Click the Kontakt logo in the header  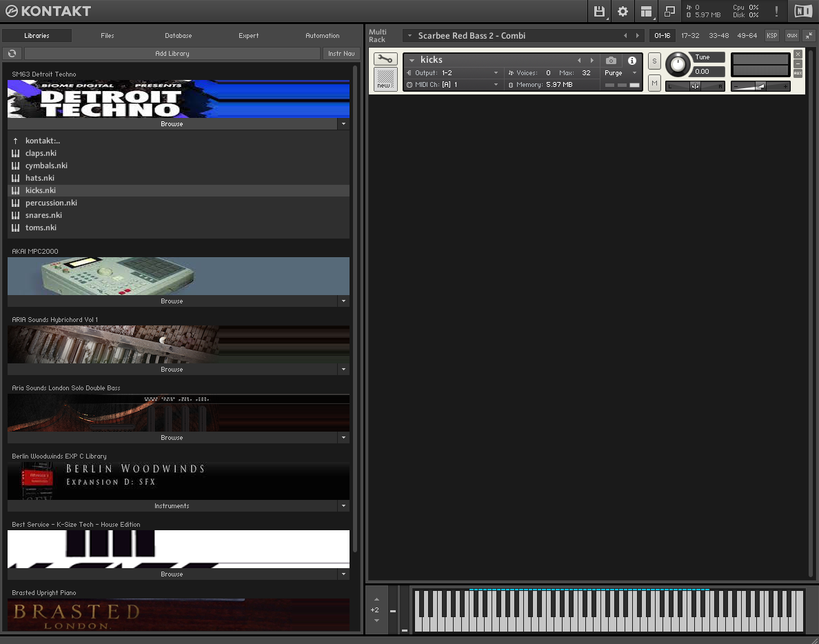click(48, 11)
